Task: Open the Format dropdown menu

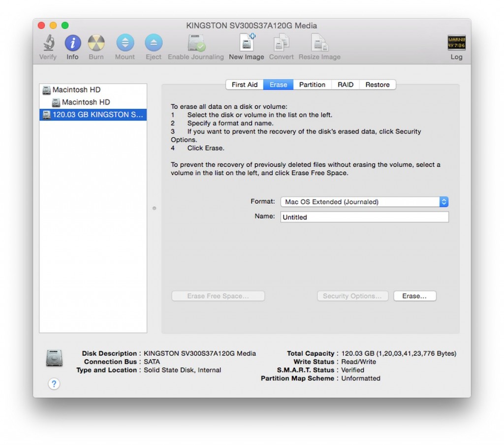Action: click(x=364, y=202)
